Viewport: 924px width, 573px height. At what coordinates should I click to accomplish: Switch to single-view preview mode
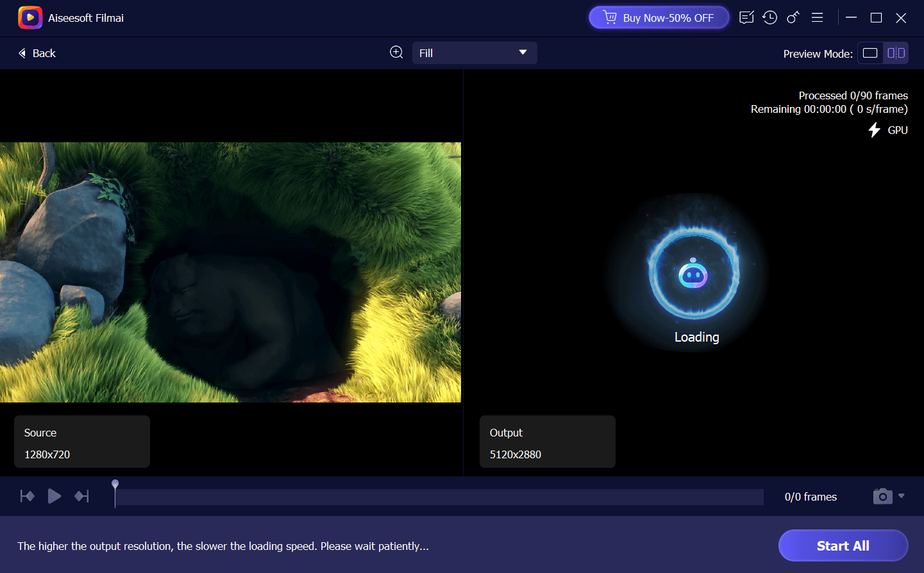(x=870, y=53)
